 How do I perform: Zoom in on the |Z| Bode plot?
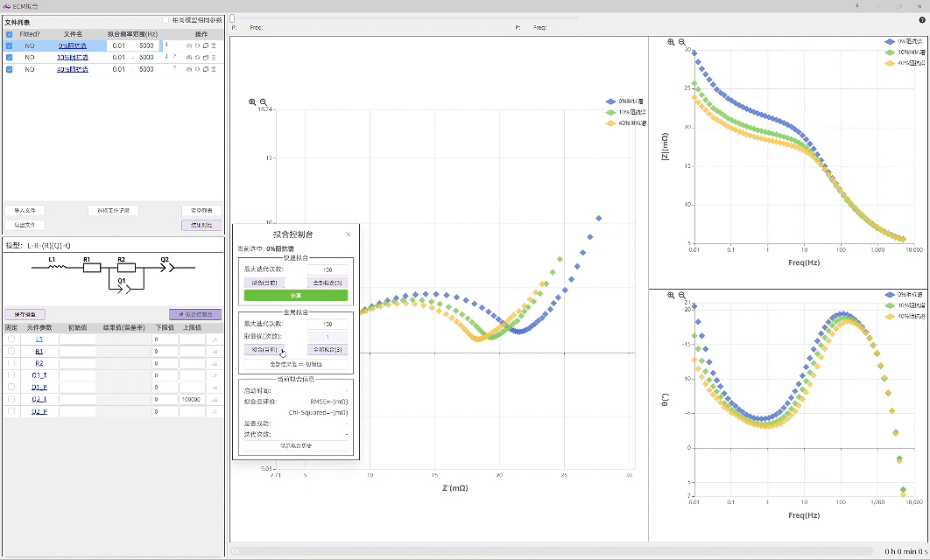click(671, 42)
